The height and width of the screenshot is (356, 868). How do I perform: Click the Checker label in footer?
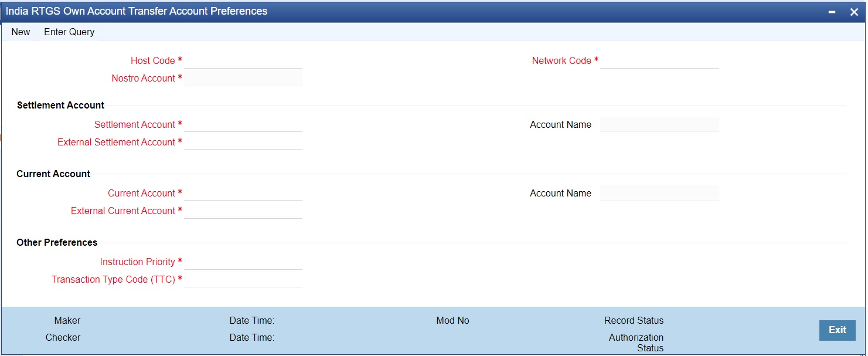tap(63, 337)
